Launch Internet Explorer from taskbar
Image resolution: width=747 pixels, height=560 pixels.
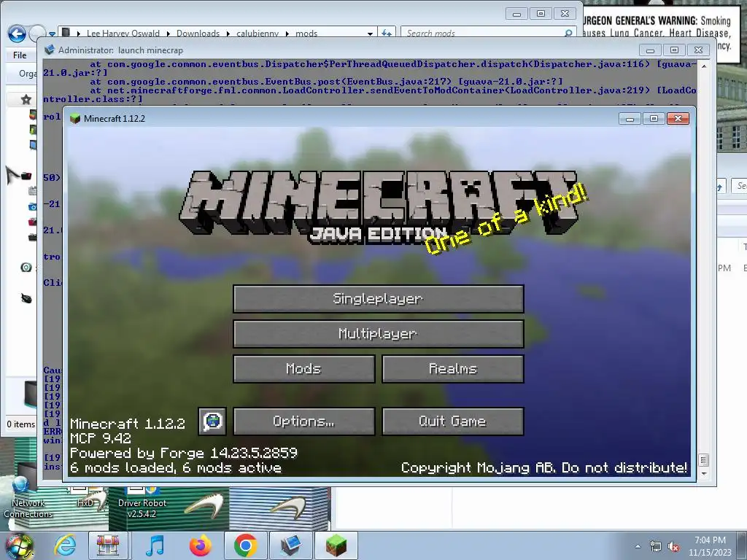pyautogui.click(x=64, y=545)
